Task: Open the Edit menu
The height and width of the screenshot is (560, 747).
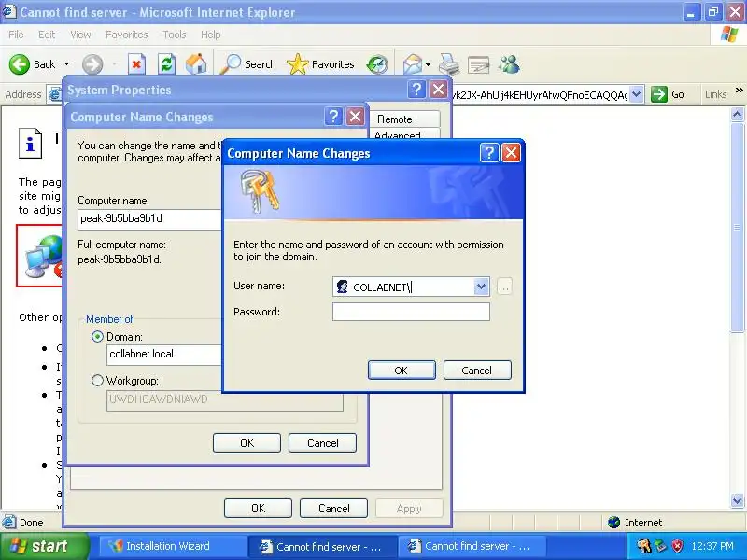Action: click(x=47, y=35)
